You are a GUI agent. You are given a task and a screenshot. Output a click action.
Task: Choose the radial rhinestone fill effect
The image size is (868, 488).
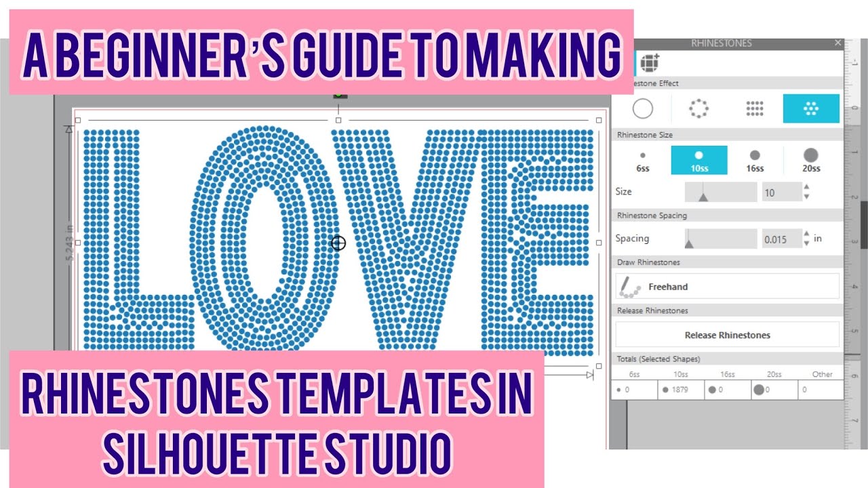coord(811,108)
